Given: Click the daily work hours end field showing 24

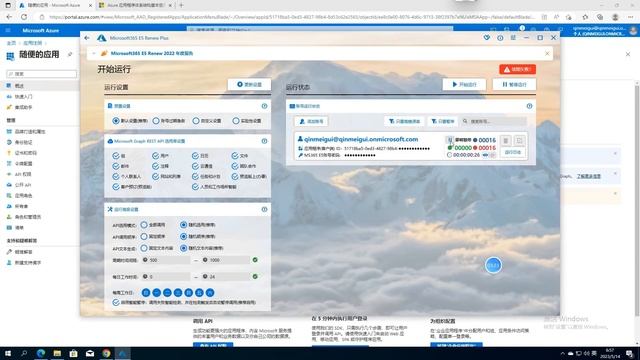Looking at the screenshot, I should click(x=226, y=277).
